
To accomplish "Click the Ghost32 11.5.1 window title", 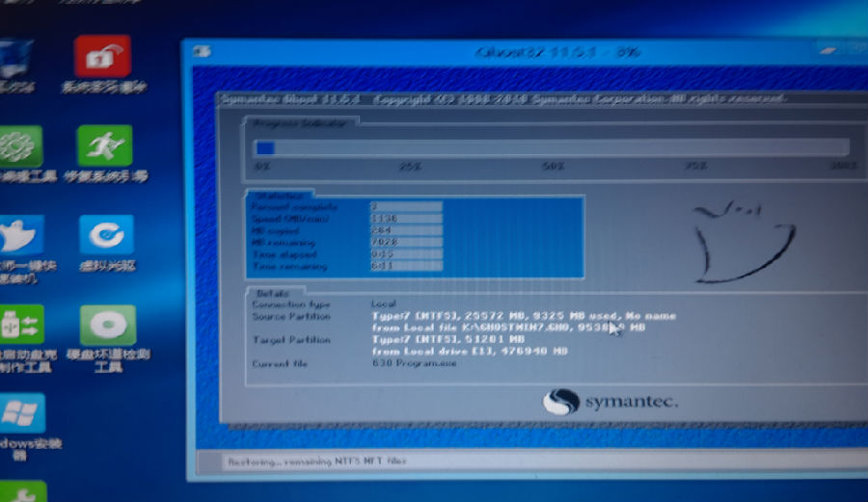I will pos(557,53).
